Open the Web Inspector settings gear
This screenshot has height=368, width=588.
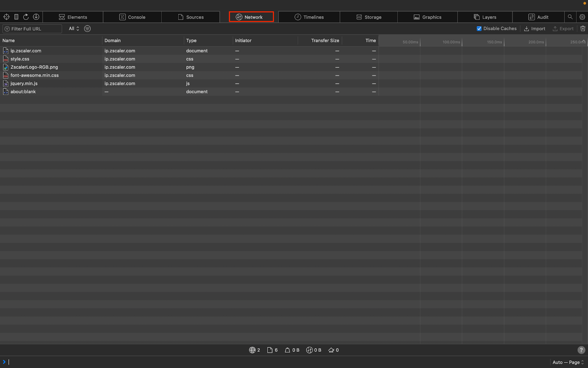pos(582,17)
